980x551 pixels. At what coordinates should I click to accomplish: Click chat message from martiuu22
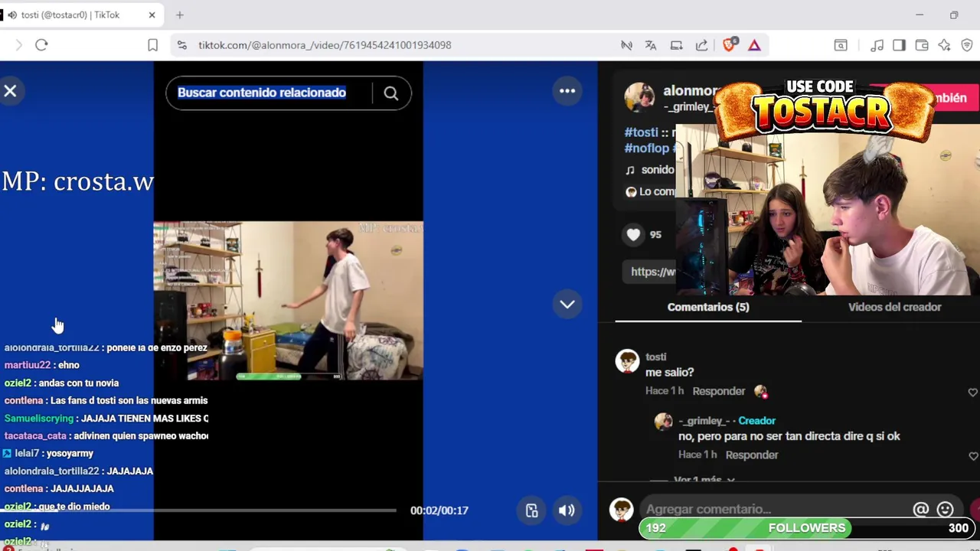42,365
